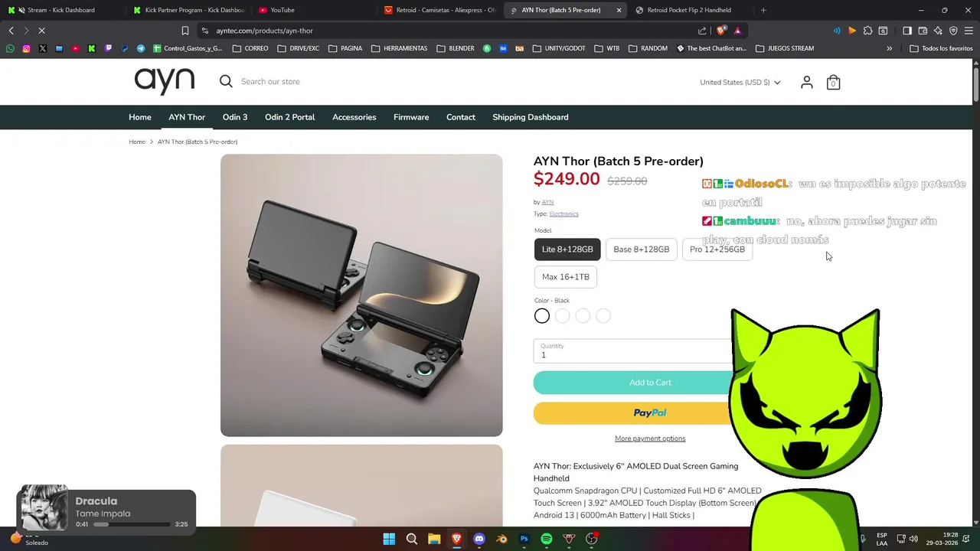Expand the bookmarks overflow chevron
The width and height of the screenshot is (980, 551).
889,48
